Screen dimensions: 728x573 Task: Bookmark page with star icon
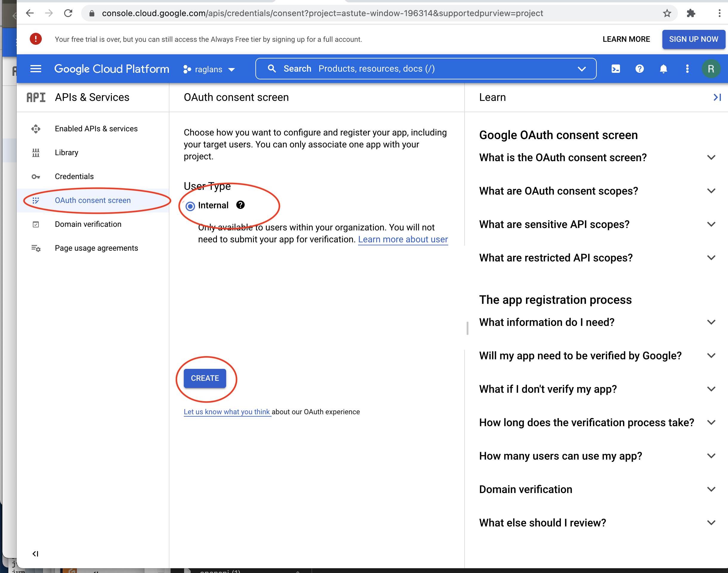click(x=667, y=13)
